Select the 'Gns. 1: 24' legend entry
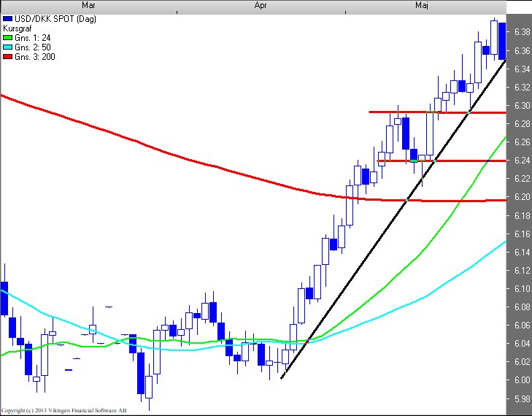The image size is (532, 416). coord(33,38)
